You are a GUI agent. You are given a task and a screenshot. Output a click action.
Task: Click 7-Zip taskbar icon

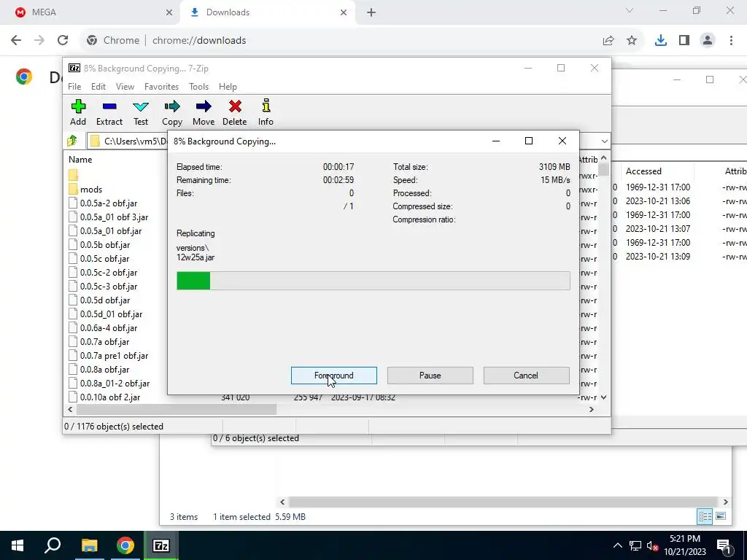[160, 545]
